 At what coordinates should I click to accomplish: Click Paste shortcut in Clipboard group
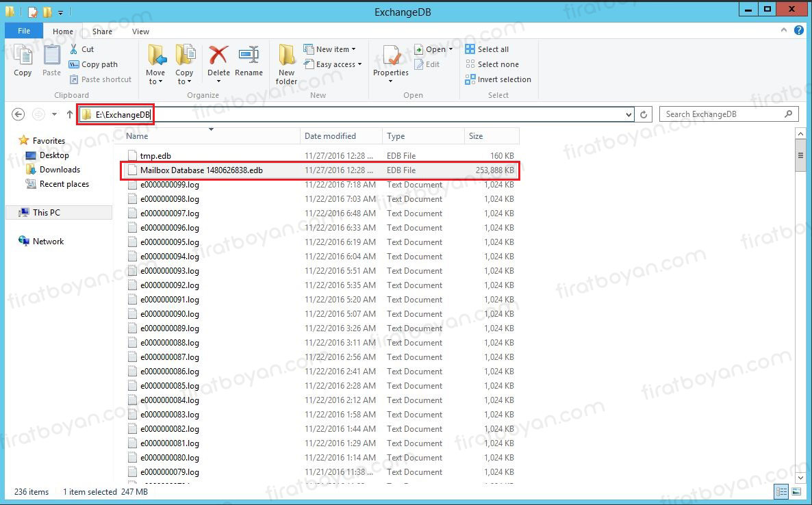pyautogui.click(x=101, y=79)
